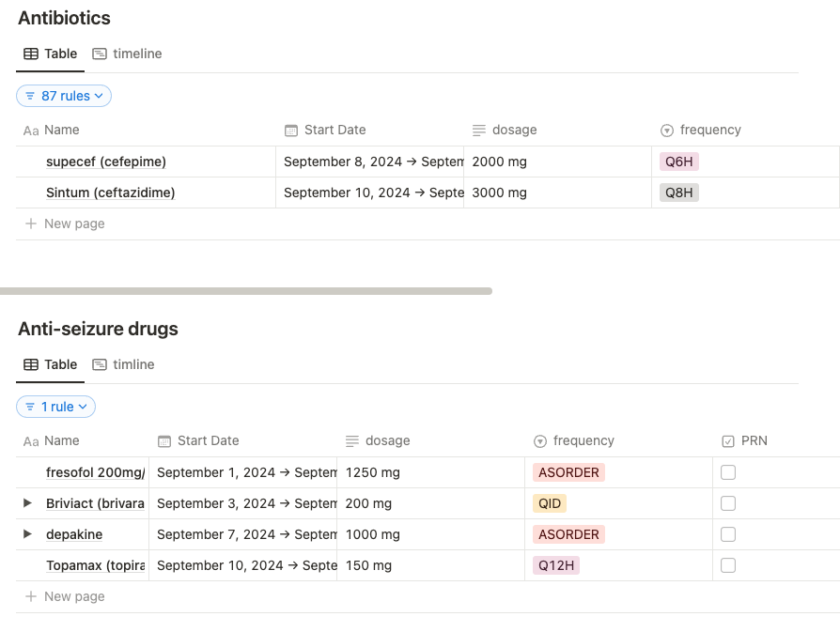Click the checkbox icon in the PRN column header
The image size is (840, 632).
728,441
